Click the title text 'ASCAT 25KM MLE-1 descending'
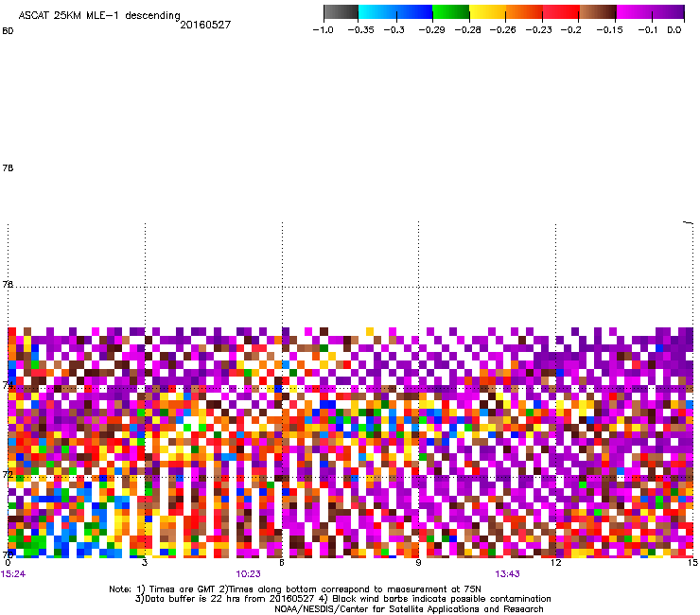 pos(99,16)
